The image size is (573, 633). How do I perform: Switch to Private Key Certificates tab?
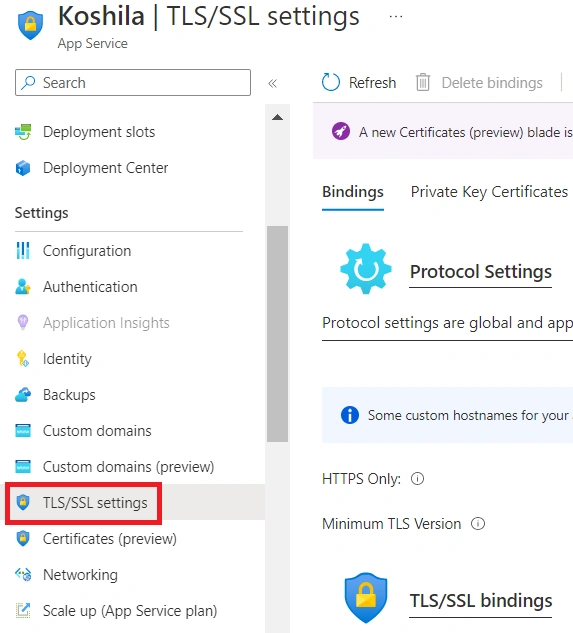[489, 192]
